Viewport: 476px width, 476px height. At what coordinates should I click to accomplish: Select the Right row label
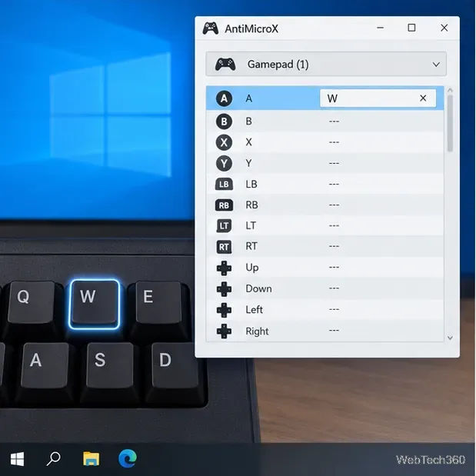click(257, 331)
